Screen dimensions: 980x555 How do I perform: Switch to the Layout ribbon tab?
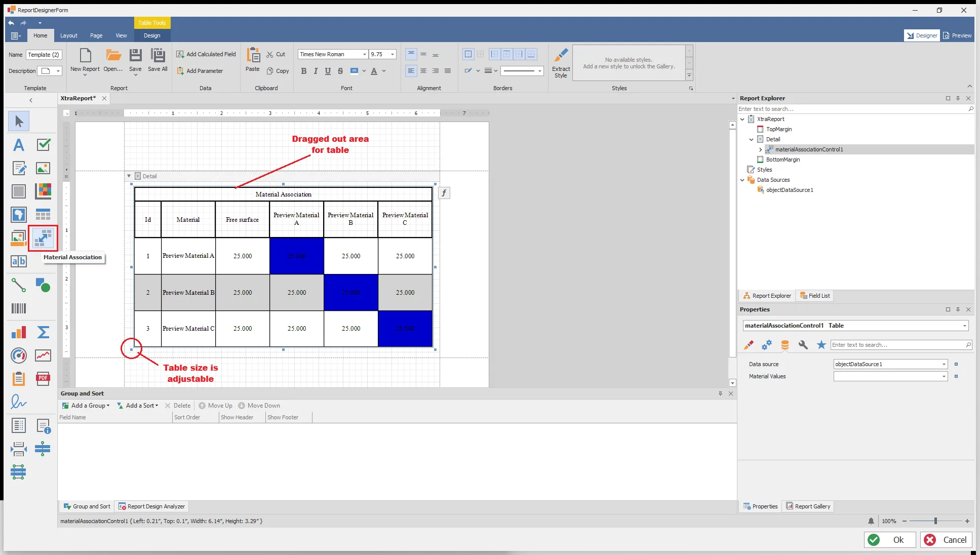coord(69,35)
